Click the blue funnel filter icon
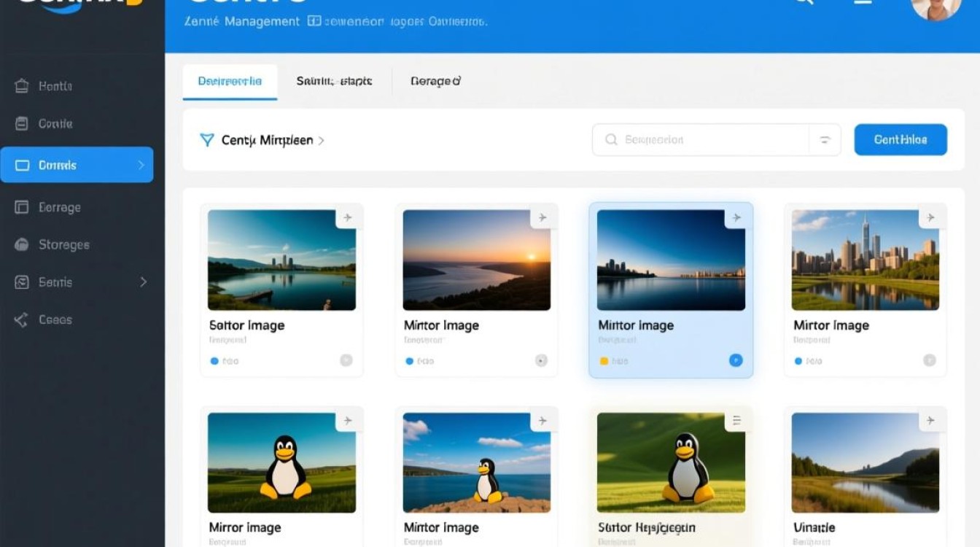The width and height of the screenshot is (980, 547). 207,139
